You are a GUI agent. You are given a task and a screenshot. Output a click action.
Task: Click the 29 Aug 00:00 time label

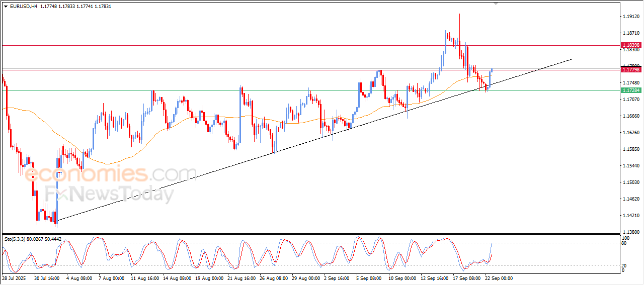click(x=306, y=278)
